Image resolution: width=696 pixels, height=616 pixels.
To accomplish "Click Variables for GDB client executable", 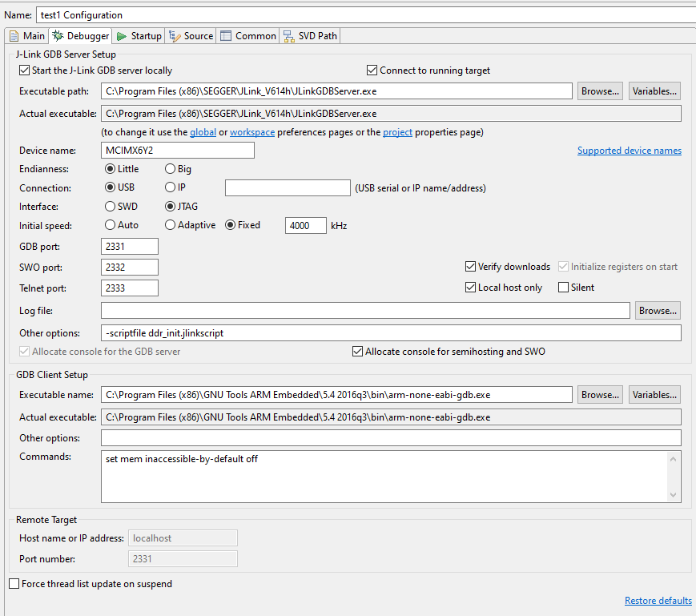I will tap(654, 395).
